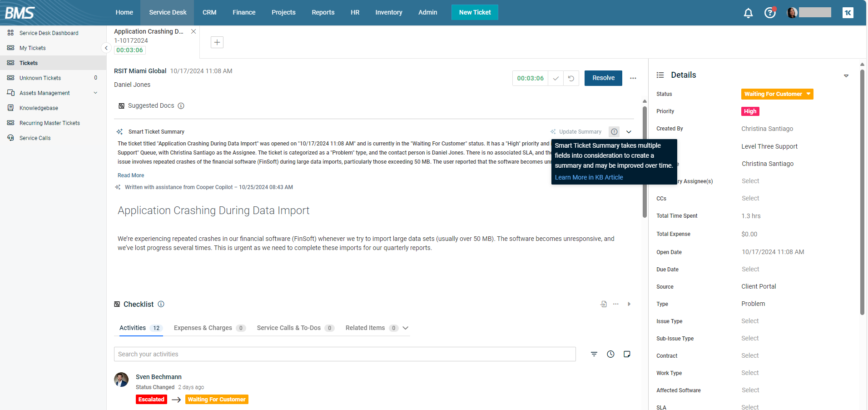Expand the Assets Management menu
The width and height of the screenshot is (868, 410).
point(95,93)
